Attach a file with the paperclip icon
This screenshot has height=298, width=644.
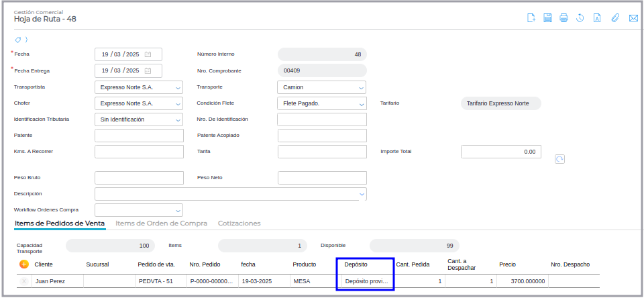click(x=614, y=18)
